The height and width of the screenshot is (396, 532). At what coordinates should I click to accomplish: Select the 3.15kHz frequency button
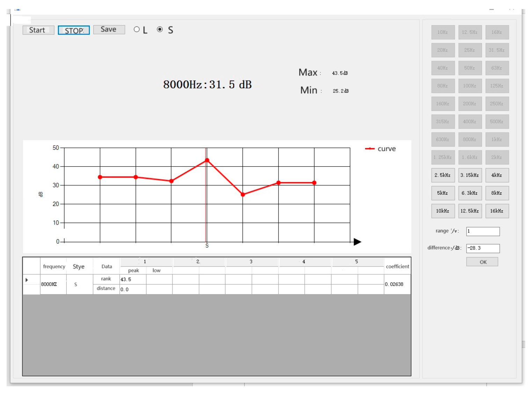470,175
